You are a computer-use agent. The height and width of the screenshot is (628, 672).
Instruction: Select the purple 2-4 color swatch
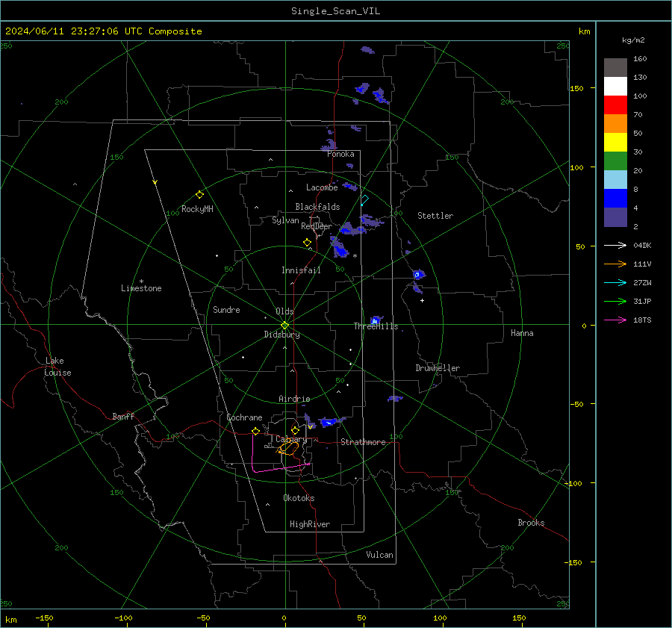tap(615, 217)
